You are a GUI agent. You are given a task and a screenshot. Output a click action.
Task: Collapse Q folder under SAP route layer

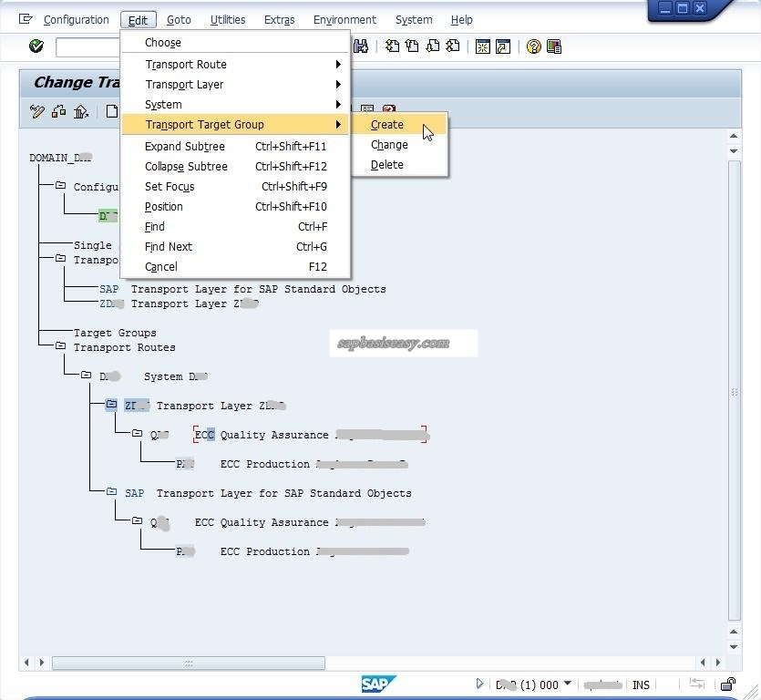[138, 520]
